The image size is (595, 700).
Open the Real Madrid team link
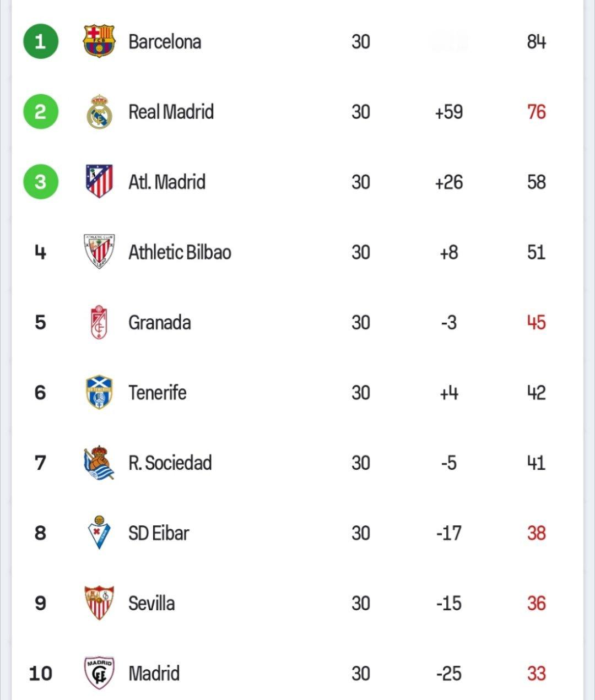[x=171, y=112]
